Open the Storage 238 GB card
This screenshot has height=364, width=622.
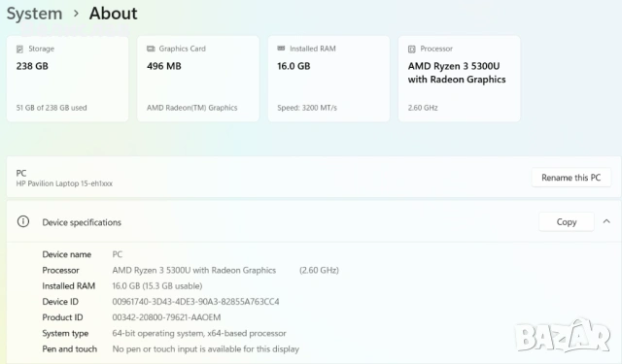click(67, 79)
